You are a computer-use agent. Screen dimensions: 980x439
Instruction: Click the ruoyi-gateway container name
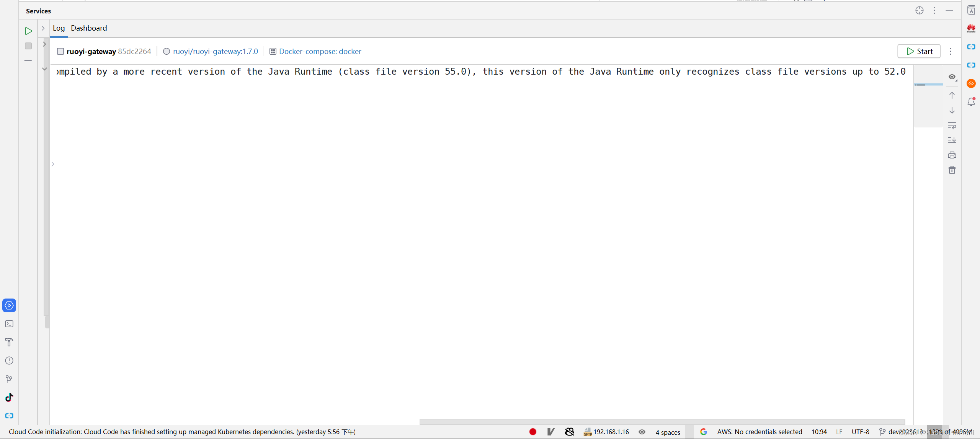[x=91, y=52]
